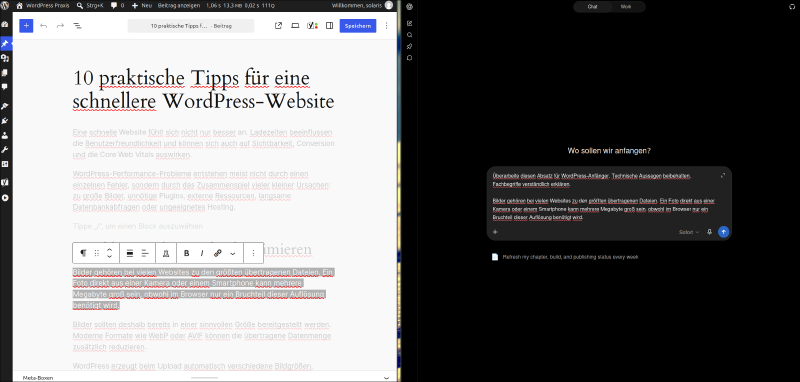Open more formatting options chevron

point(233,253)
